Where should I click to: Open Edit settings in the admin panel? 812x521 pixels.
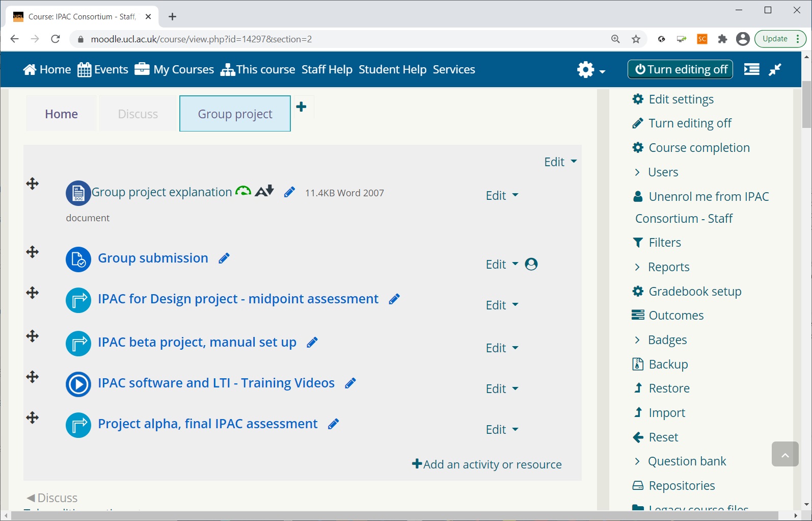point(673,99)
